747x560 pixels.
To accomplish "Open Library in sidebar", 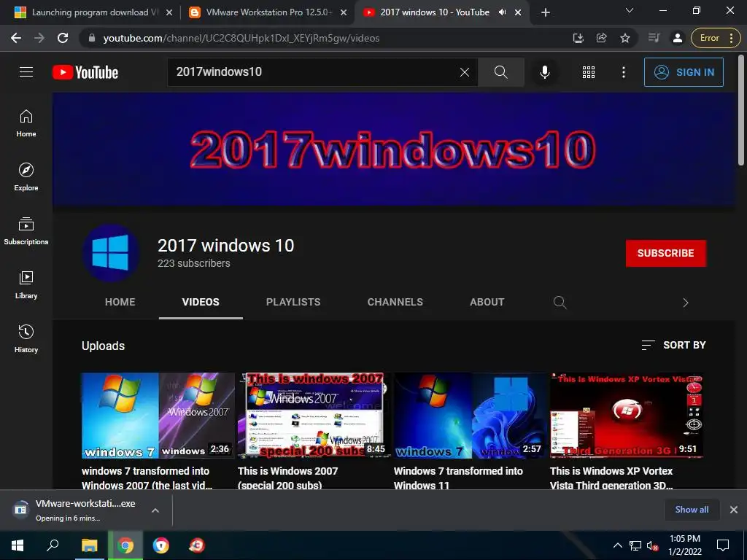I will [26, 285].
